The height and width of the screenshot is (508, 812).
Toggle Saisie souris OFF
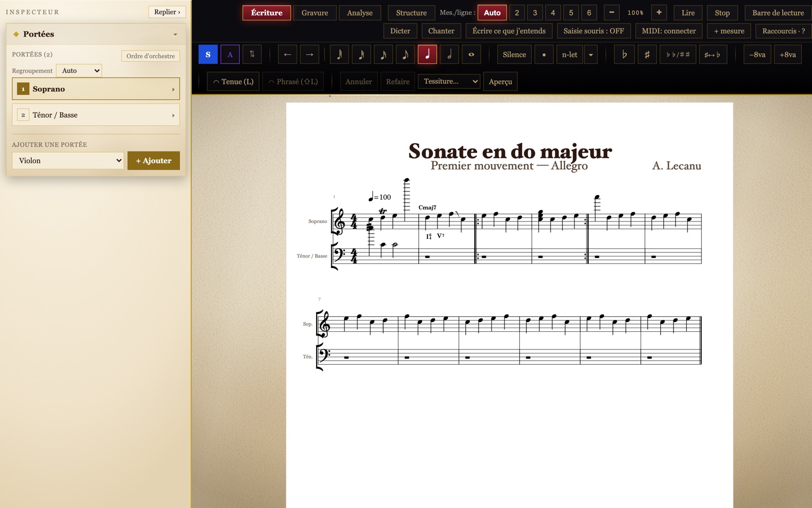594,31
